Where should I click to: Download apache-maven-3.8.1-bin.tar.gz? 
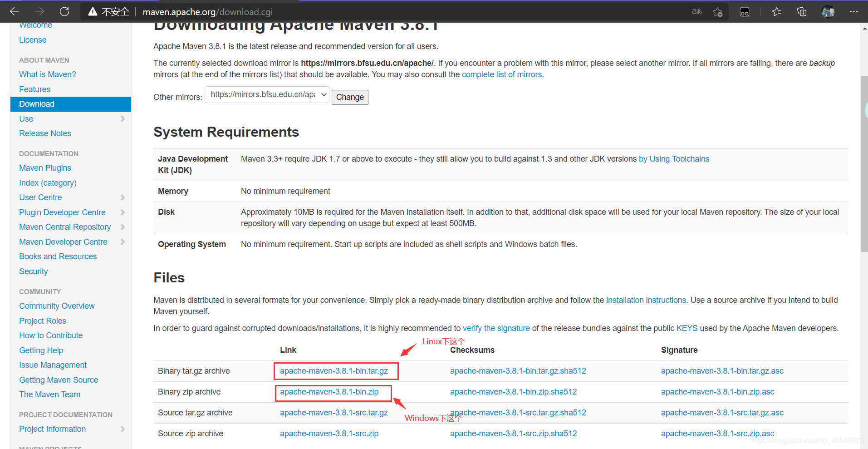click(334, 371)
